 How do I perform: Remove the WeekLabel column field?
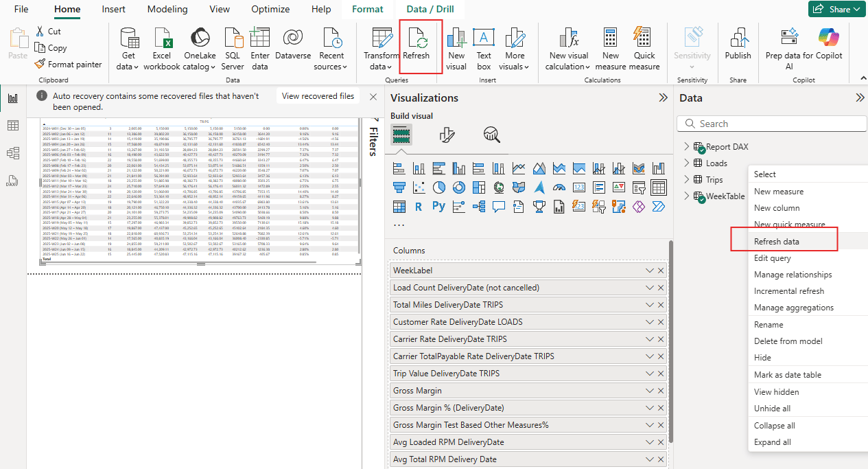661,271
